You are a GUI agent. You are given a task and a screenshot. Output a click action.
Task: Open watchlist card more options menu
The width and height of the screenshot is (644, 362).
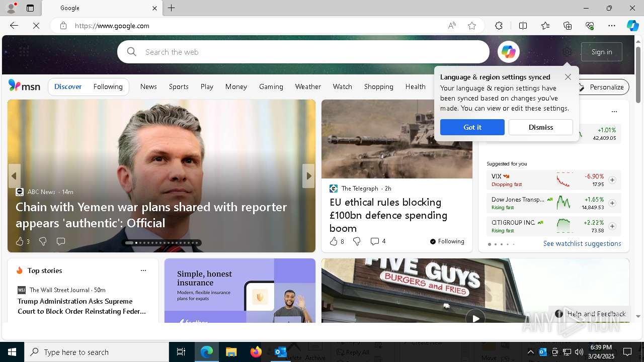click(x=614, y=112)
